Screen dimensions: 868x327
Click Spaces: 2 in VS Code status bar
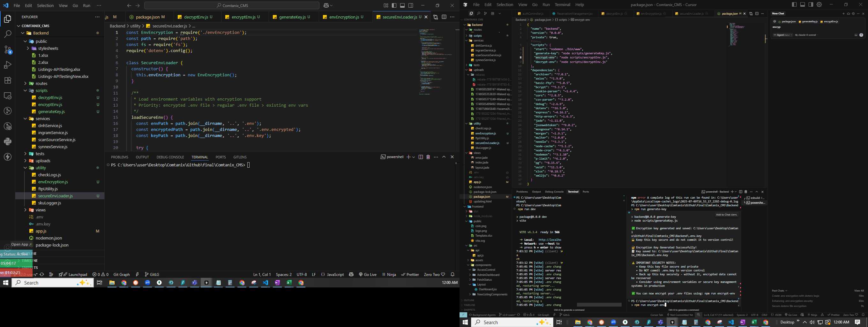click(x=284, y=274)
